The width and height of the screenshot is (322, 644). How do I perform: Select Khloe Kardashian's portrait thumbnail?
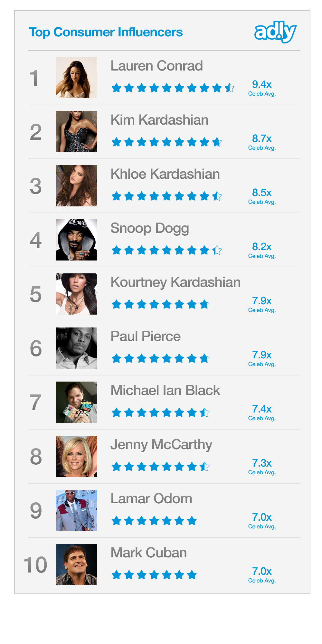(77, 186)
